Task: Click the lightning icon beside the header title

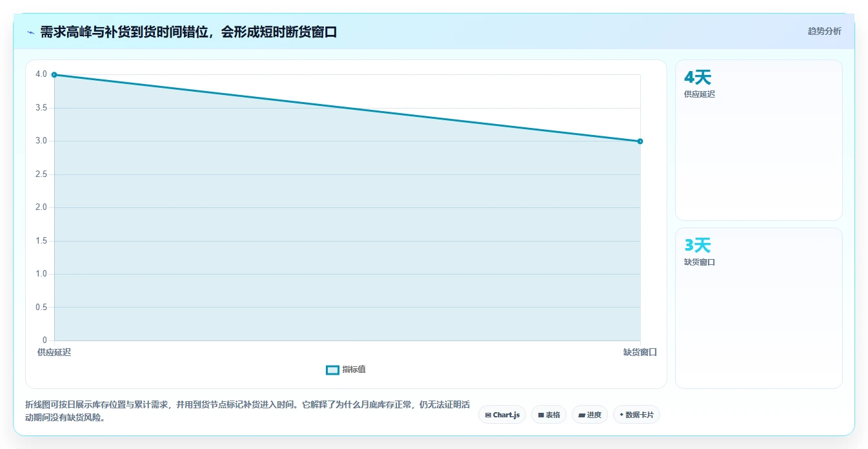Action: tap(30, 32)
